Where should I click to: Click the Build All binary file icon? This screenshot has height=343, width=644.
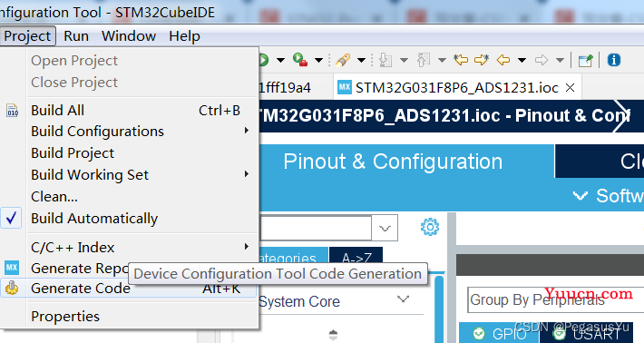13,110
